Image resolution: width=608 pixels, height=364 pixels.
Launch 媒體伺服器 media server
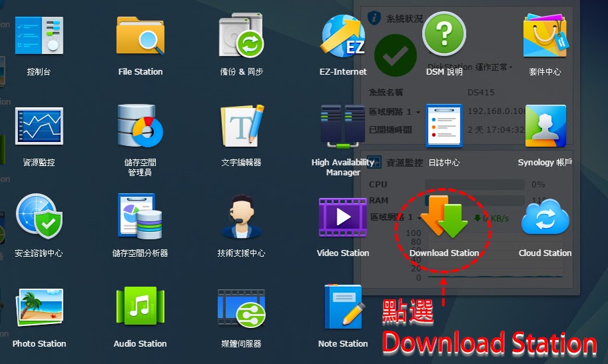pos(241,308)
